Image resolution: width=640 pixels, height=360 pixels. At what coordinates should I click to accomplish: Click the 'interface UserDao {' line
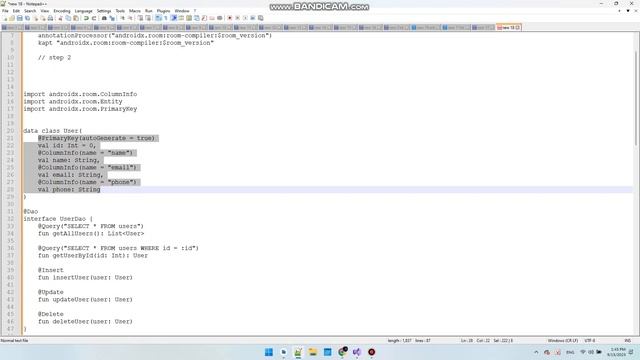tap(58, 219)
